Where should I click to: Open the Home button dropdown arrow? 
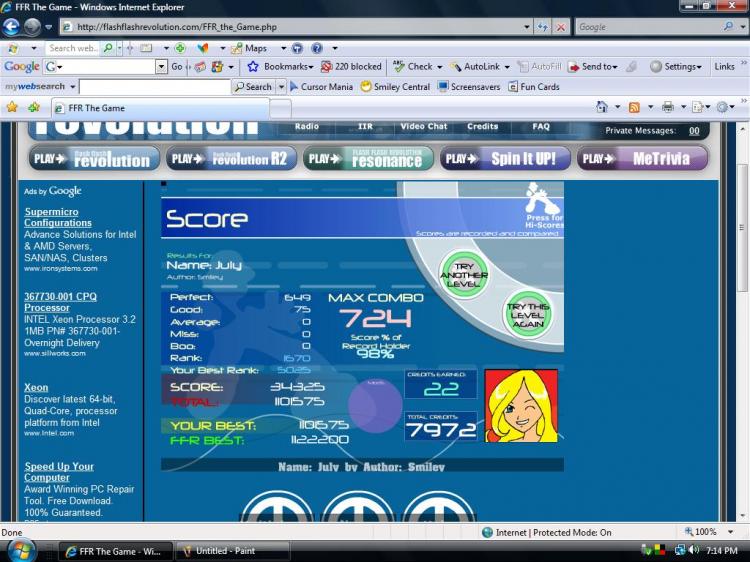[x=617, y=107]
